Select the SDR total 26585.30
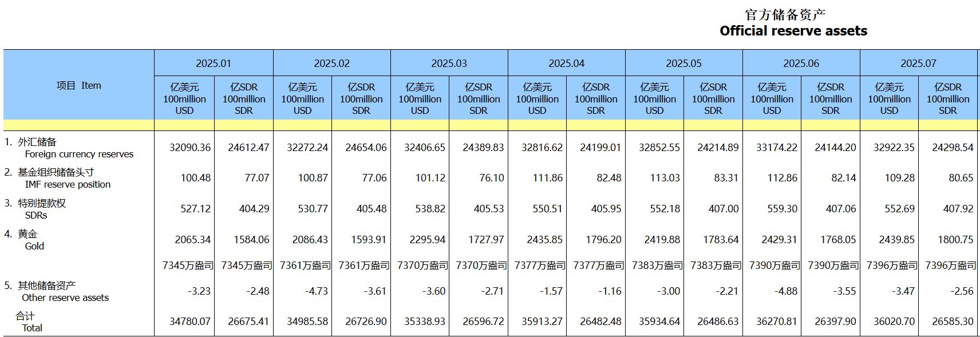The width and height of the screenshot is (980, 337). (953, 322)
